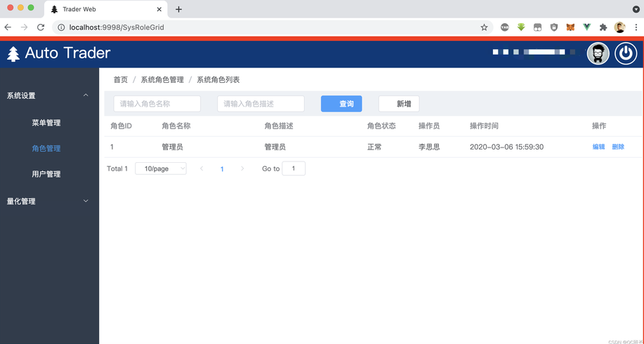The width and height of the screenshot is (644, 344).
Task: Open a new browser tab
Action: click(178, 9)
